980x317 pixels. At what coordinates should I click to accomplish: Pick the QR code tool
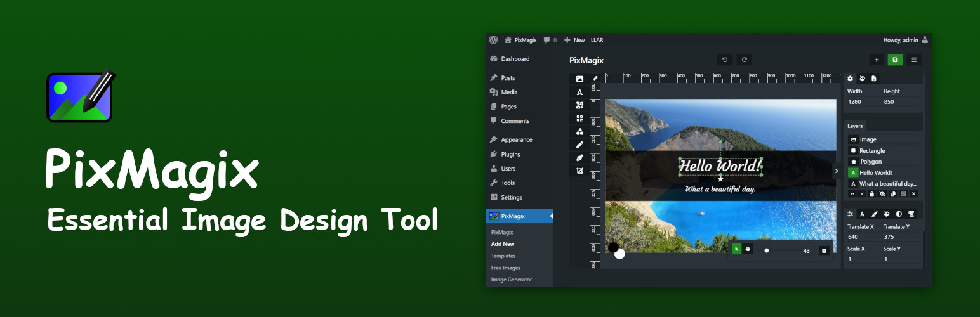click(x=579, y=119)
